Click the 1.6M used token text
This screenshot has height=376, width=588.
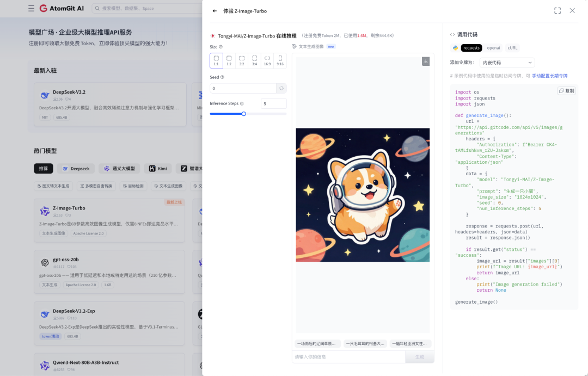[362, 36]
